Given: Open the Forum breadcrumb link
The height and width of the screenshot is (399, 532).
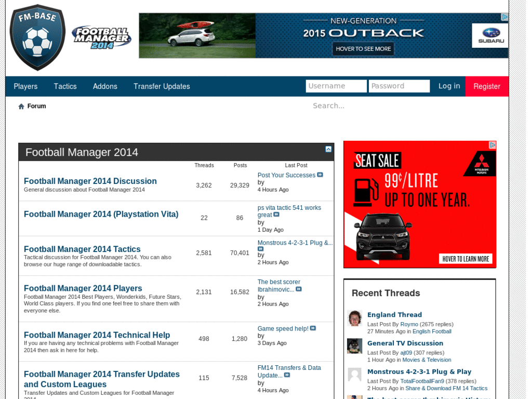Looking at the screenshot, I should click(x=37, y=106).
